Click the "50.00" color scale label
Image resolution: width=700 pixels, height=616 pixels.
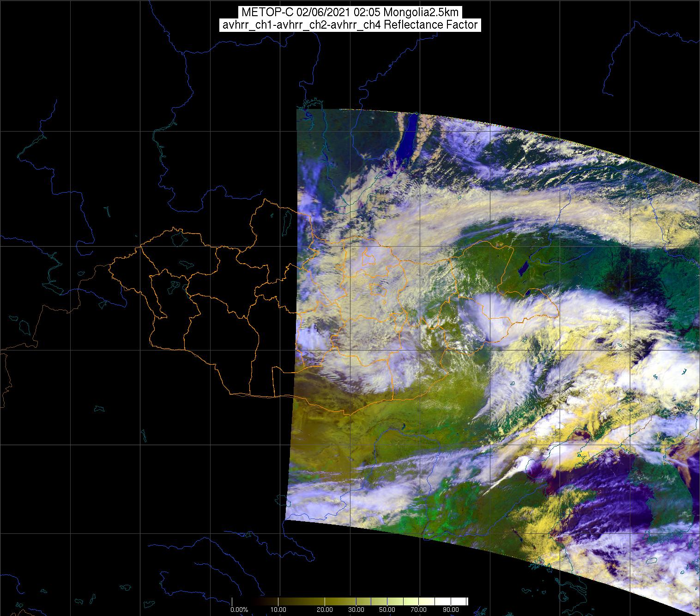coord(387,610)
